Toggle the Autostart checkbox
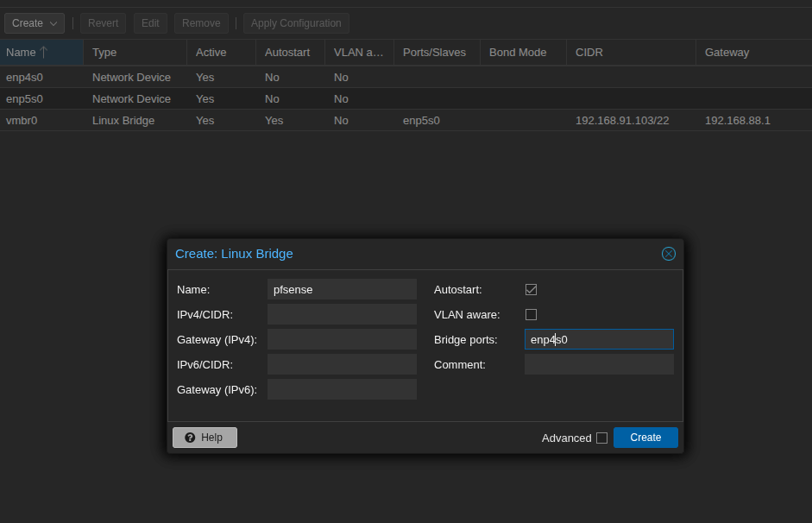 coord(531,290)
